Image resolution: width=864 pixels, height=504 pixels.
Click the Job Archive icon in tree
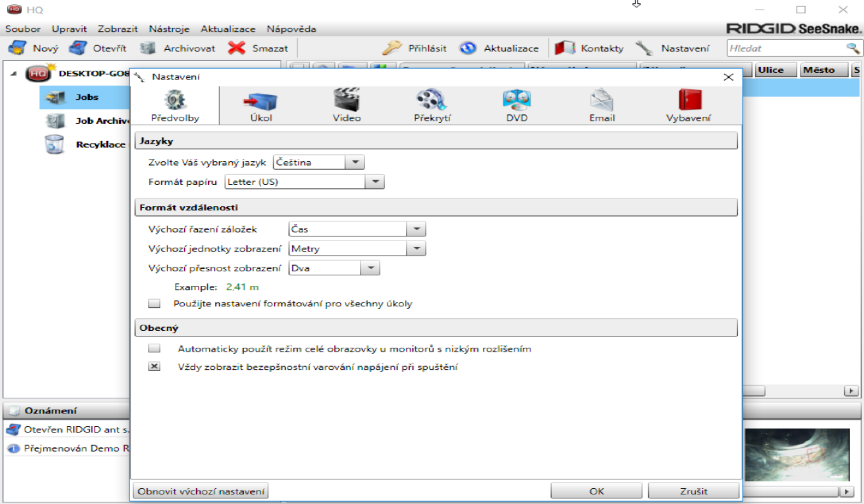[x=55, y=121]
